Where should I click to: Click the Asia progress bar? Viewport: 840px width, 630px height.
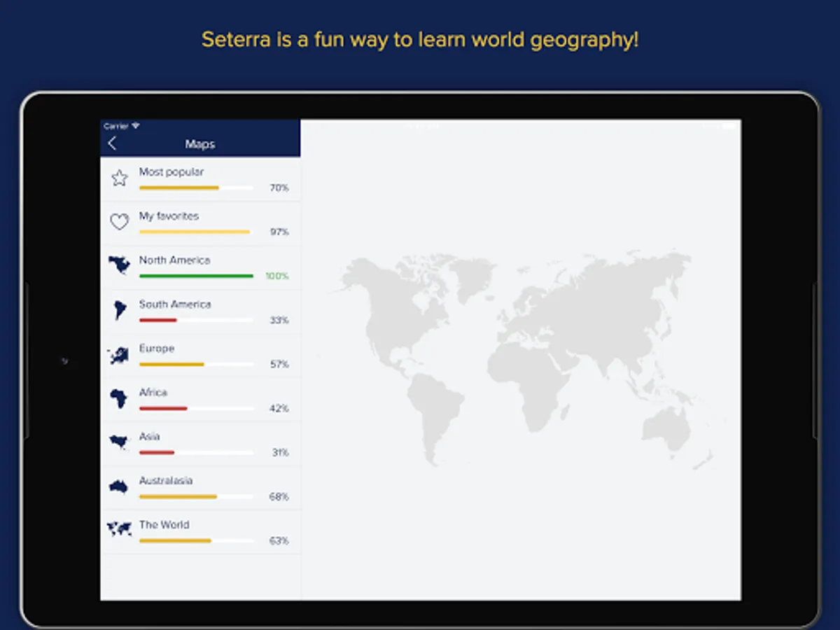pos(196,452)
